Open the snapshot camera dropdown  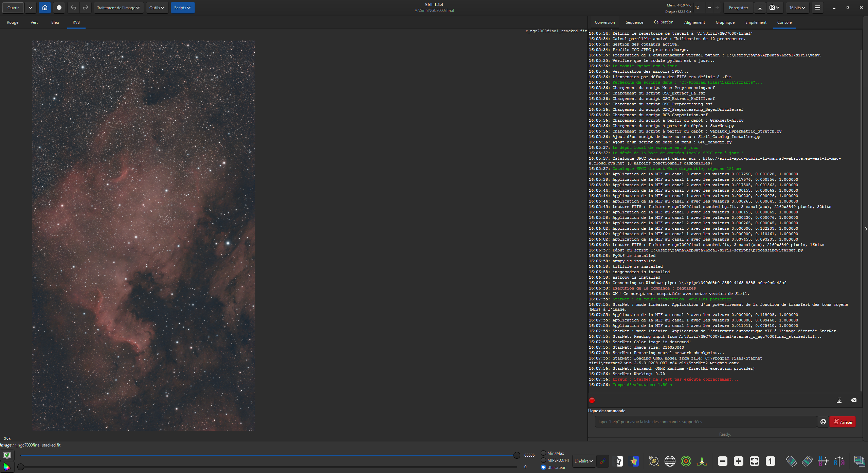point(774,7)
